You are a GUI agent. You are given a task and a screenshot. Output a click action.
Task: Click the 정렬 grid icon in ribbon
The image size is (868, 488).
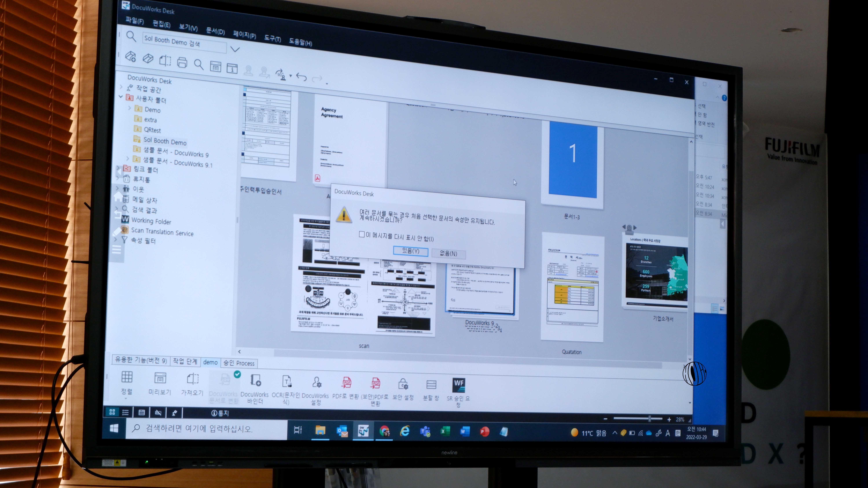pos(127,377)
